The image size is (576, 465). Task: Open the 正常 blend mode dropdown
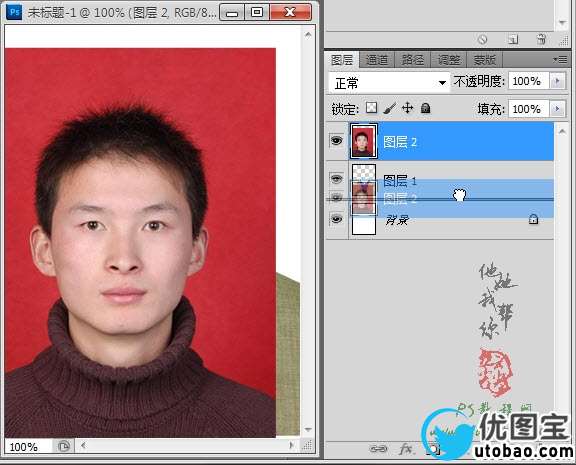(389, 82)
